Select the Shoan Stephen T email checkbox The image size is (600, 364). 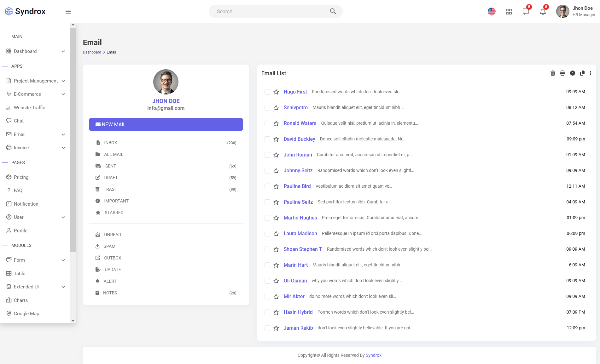[x=267, y=249]
